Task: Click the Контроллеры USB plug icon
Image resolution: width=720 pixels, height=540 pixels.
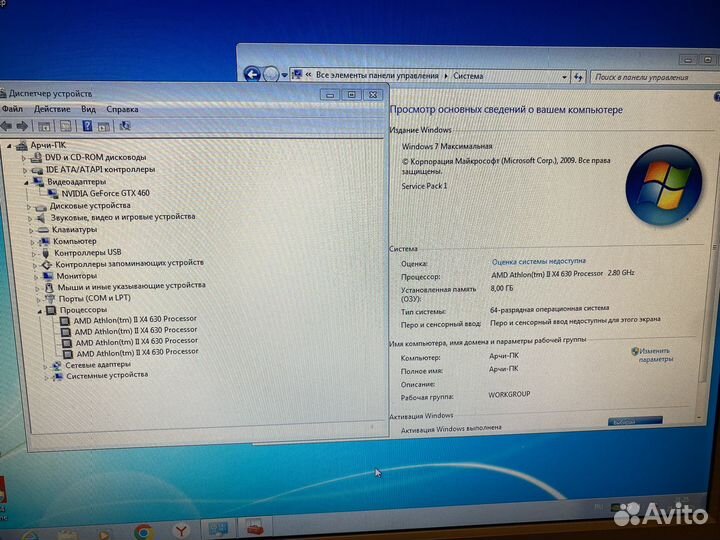Action: [x=45, y=253]
